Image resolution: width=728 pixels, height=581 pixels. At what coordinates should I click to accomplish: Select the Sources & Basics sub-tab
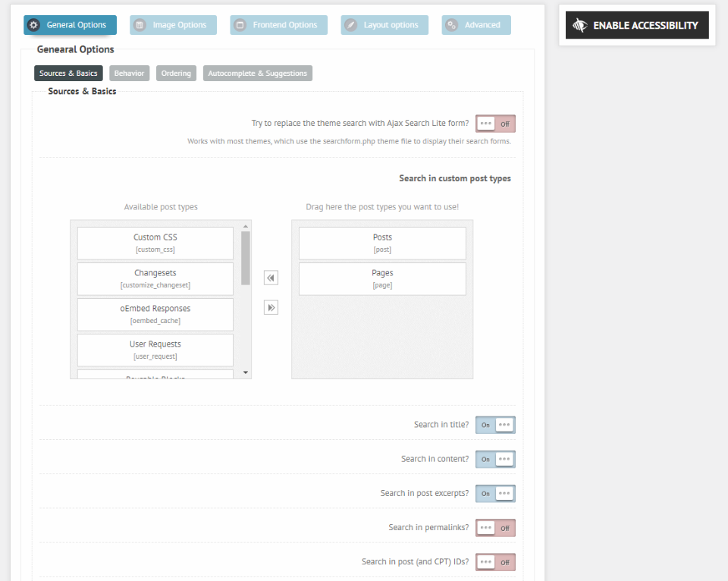tap(68, 74)
